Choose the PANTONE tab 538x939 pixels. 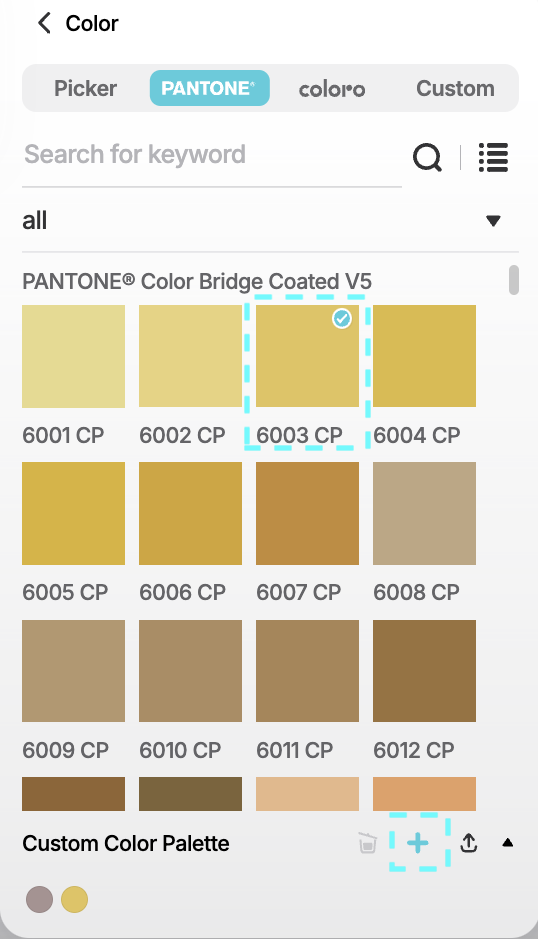[210, 88]
